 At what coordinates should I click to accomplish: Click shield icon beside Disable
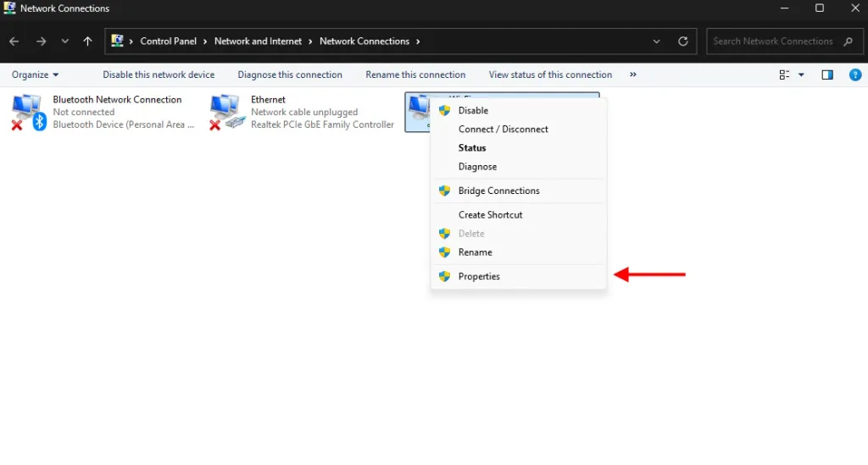[x=444, y=111]
